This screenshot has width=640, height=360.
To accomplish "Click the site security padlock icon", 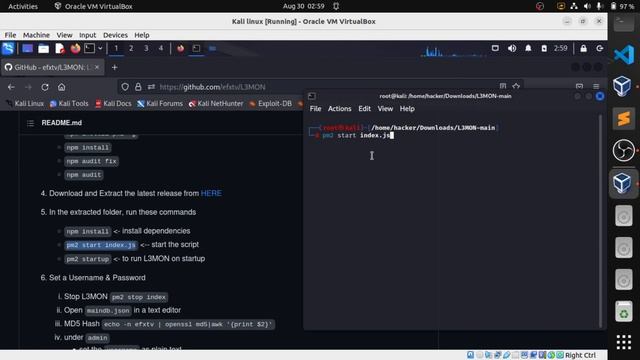I will [x=138, y=87].
